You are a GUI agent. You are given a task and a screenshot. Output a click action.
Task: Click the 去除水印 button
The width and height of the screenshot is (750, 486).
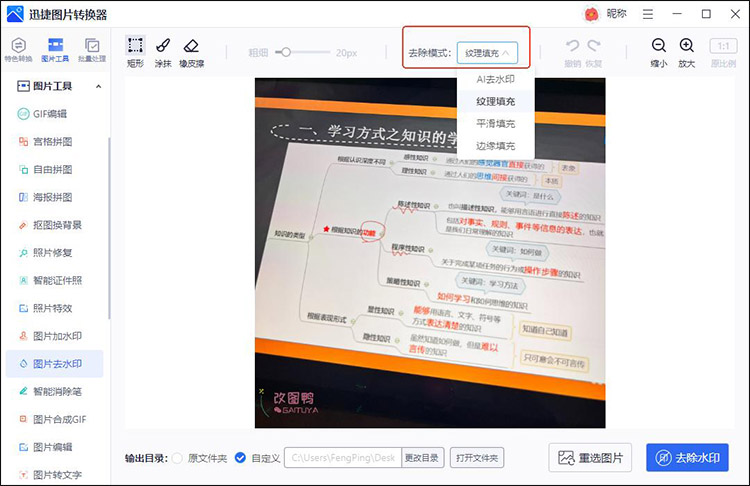tap(687, 458)
